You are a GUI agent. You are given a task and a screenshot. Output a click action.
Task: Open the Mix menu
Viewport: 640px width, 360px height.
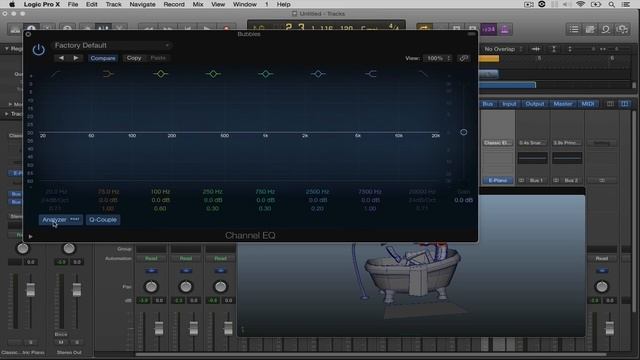tap(198, 4)
